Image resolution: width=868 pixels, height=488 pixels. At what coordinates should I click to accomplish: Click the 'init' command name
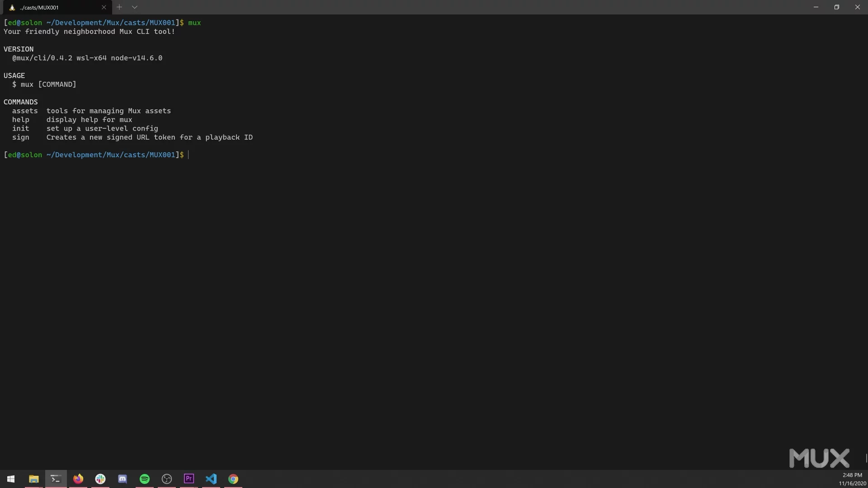[21, 129]
